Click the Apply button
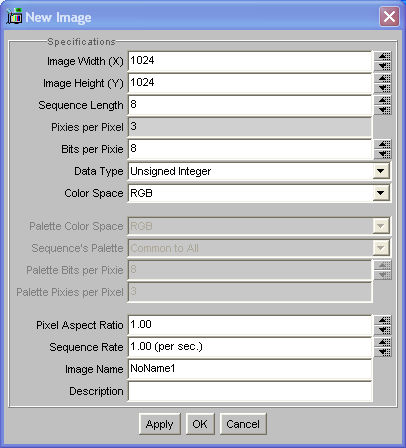406x448 pixels. pos(160,424)
